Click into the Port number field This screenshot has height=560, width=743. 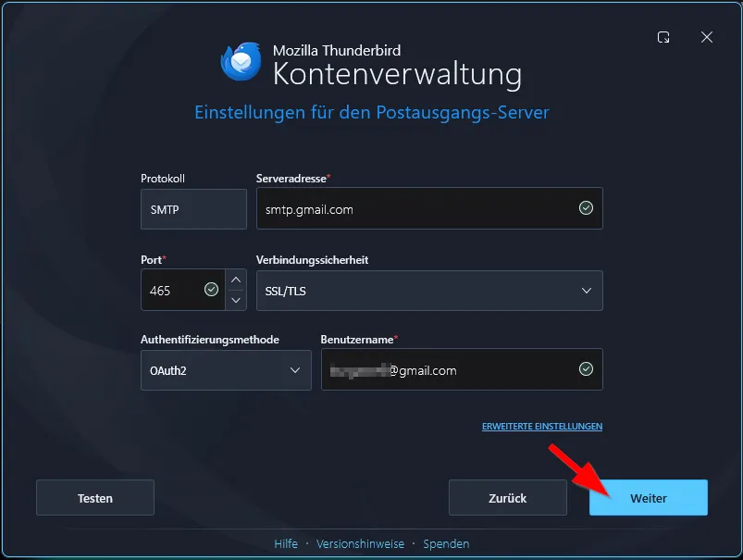tap(182, 290)
